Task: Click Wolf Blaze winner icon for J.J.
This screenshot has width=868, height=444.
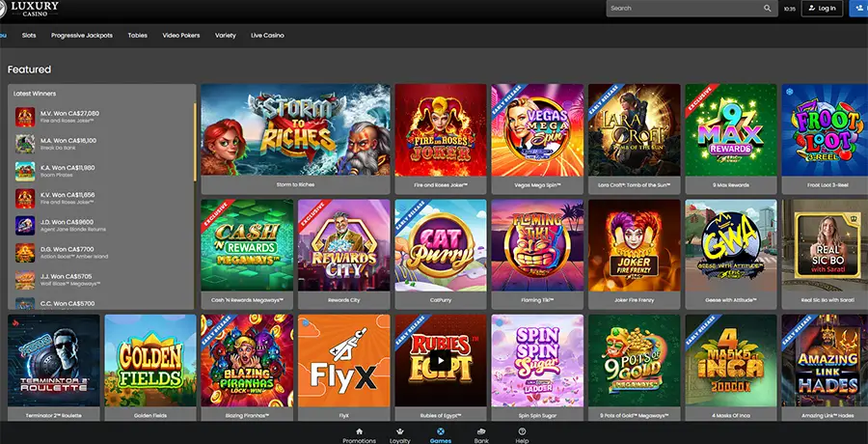Action: [x=25, y=280]
